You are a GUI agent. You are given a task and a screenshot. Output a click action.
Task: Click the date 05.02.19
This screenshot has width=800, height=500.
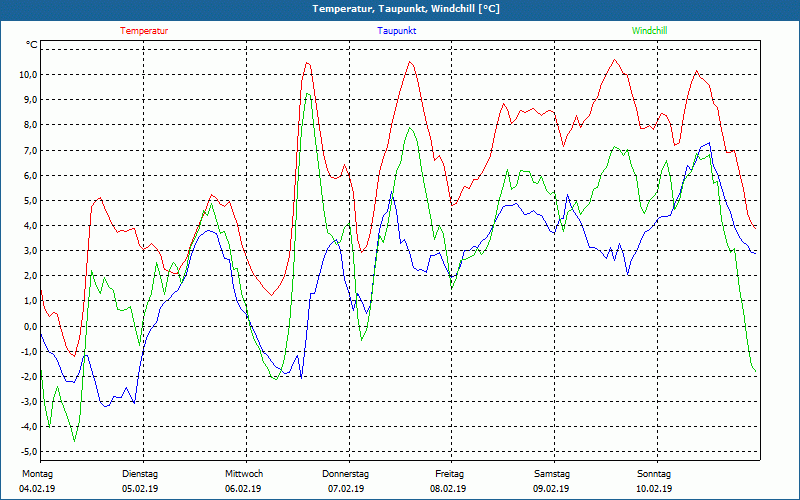coord(140,489)
